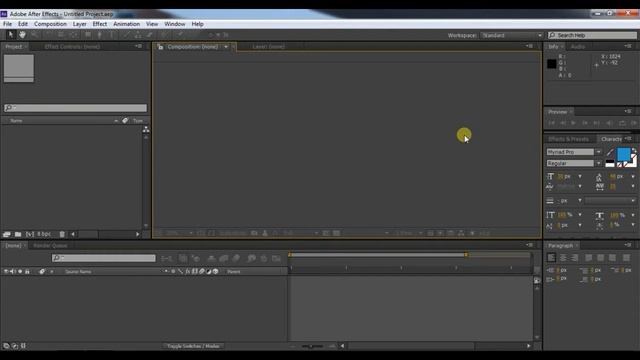Viewport: 640px width, 360px height.
Task: Select the Brush tool
Action: tap(126, 35)
